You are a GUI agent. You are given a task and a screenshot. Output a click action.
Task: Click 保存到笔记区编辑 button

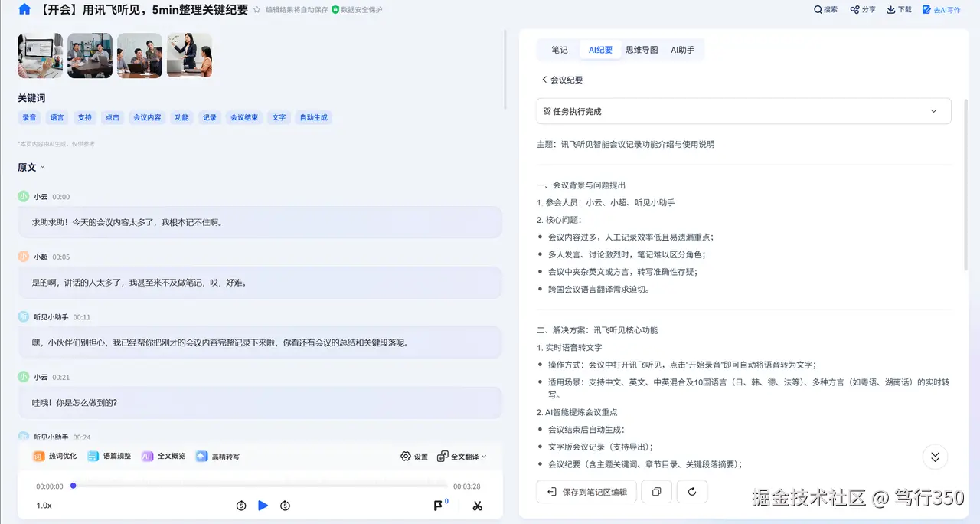[x=586, y=492]
